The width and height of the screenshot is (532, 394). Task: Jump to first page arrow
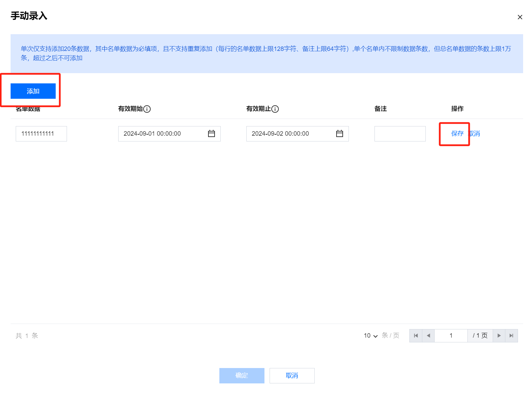tap(416, 336)
